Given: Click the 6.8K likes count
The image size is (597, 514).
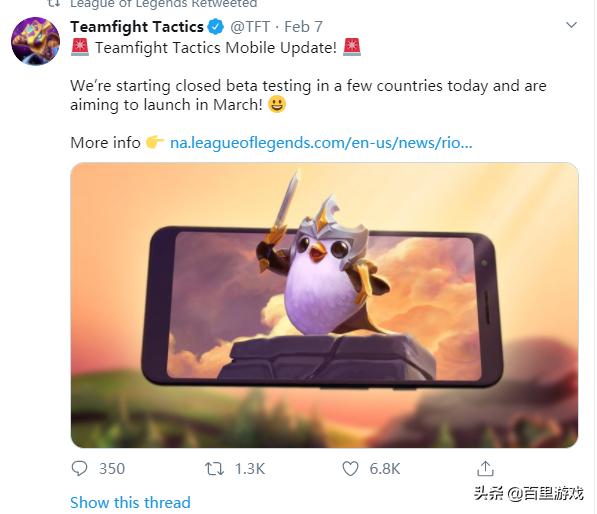Looking at the screenshot, I should coord(385,469).
